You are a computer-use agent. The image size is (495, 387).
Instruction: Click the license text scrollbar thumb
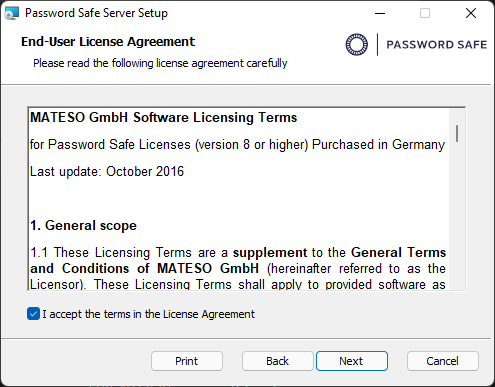(x=457, y=133)
